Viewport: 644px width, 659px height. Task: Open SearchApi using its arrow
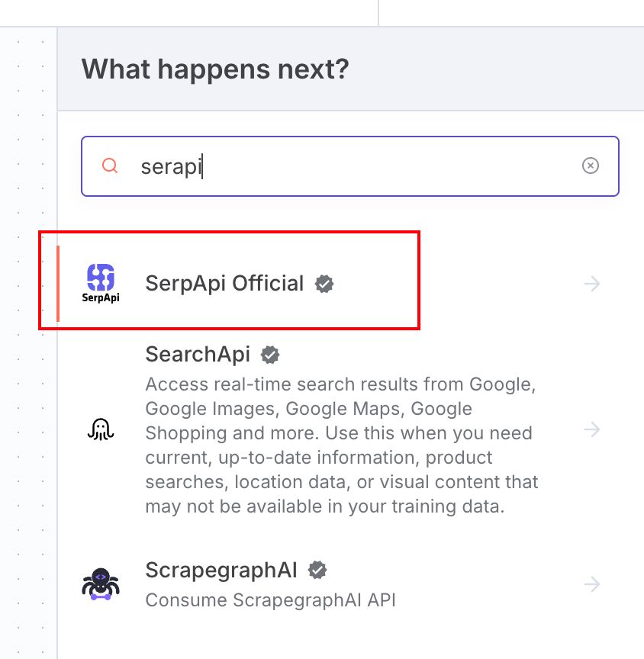(x=592, y=429)
